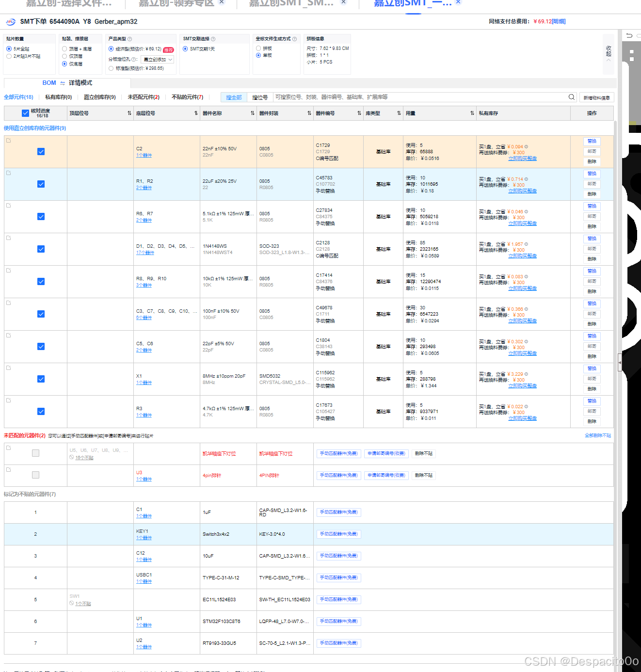Click the help icon beside 产品类型

(x=129, y=39)
